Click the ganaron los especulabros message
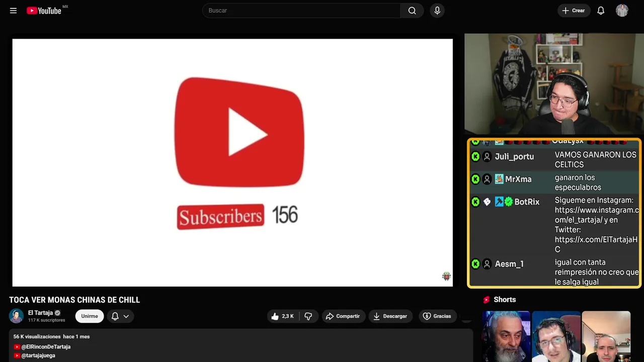The height and width of the screenshot is (362, 644). 578,183
